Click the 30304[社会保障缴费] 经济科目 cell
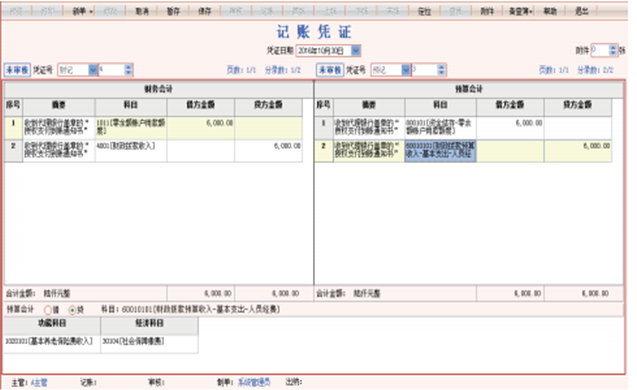637x390 pixels. [149, 341]
